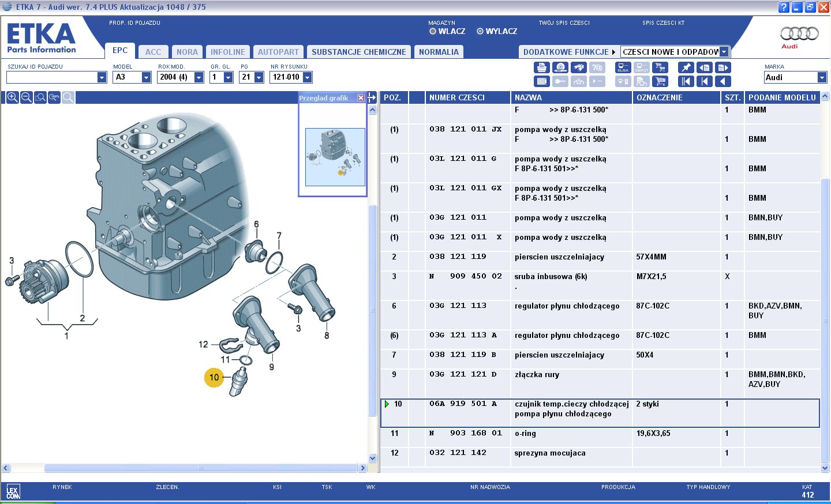The image size is (831, 504).
Task: Open the GR. GL. dropdown
Action: (228, 77)
